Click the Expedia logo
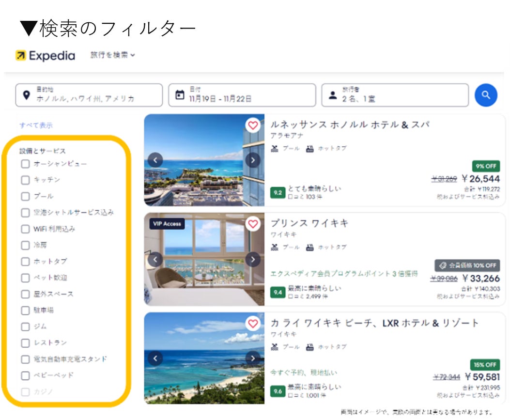Viewport: 510px width, 420px height. point(45,56)
